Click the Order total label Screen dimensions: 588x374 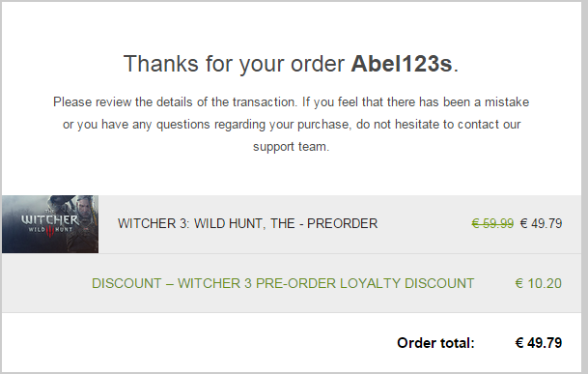coord(435,343)
